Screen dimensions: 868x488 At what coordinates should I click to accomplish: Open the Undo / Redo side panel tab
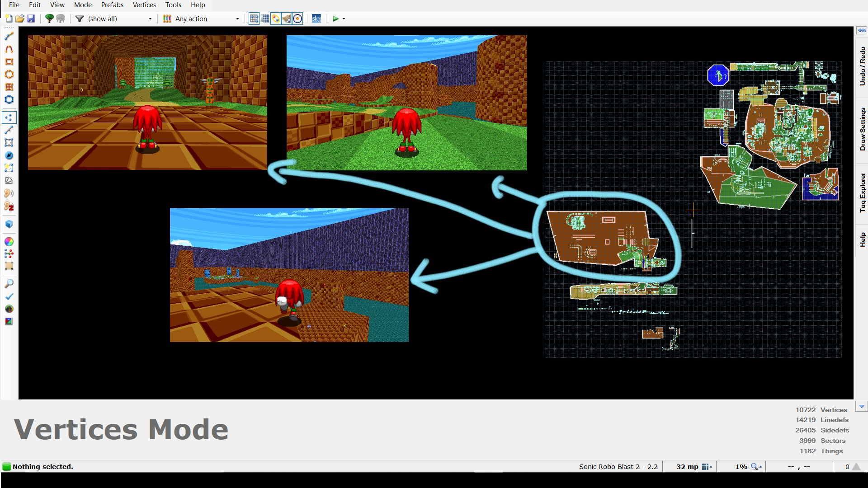[862, 66]
